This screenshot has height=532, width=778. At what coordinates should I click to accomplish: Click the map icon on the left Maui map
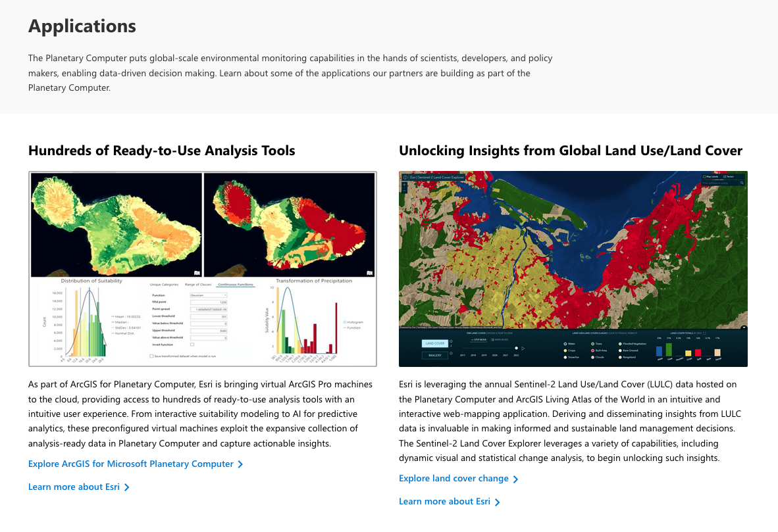pyautogui.click(x=195, y=272)
